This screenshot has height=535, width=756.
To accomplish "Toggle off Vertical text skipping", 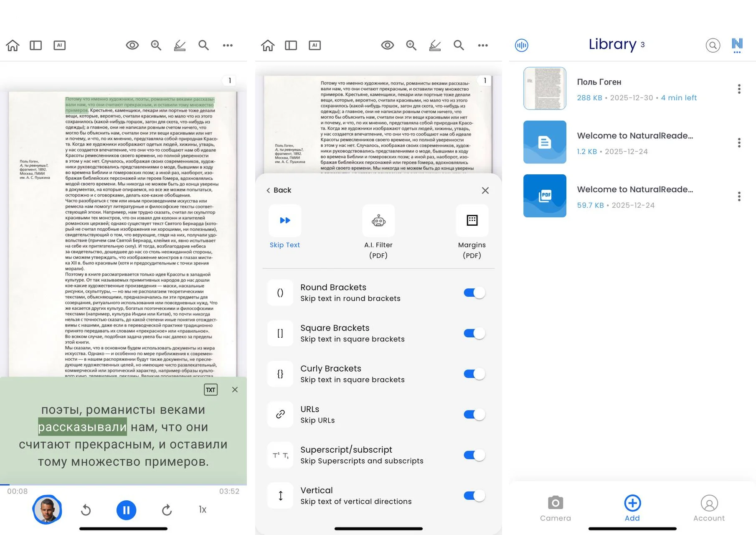I will pos(474,496).
